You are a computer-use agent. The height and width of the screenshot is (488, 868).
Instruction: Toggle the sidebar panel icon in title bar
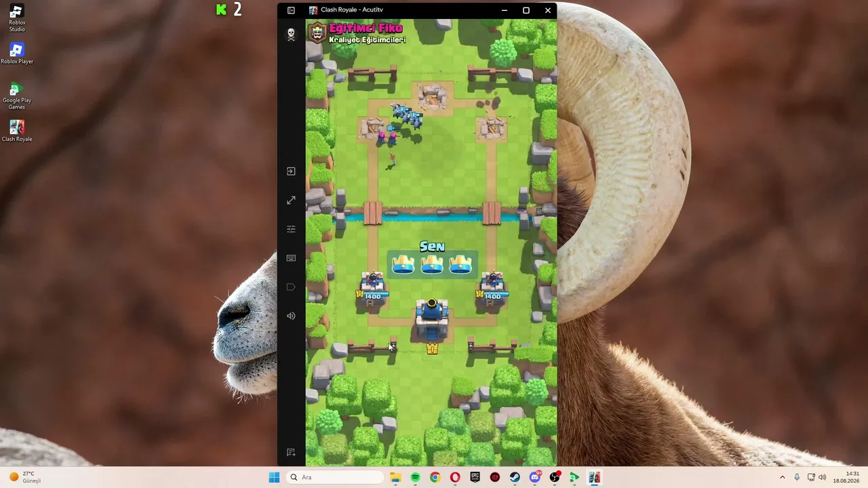pos(291,10)
